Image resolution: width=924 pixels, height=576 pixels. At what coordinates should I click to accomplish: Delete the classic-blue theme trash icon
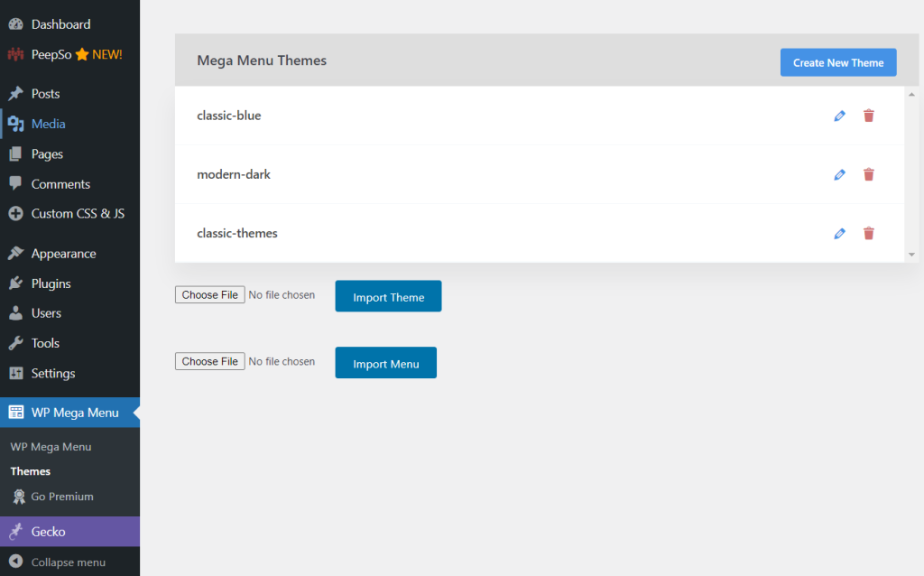tap(869, 116)
